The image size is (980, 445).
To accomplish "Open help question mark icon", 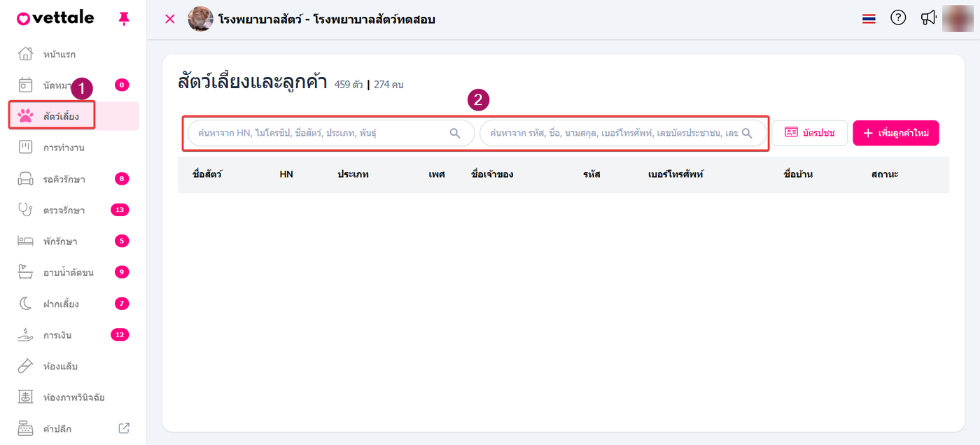I will pyautogui.click(x=898, y=18).
